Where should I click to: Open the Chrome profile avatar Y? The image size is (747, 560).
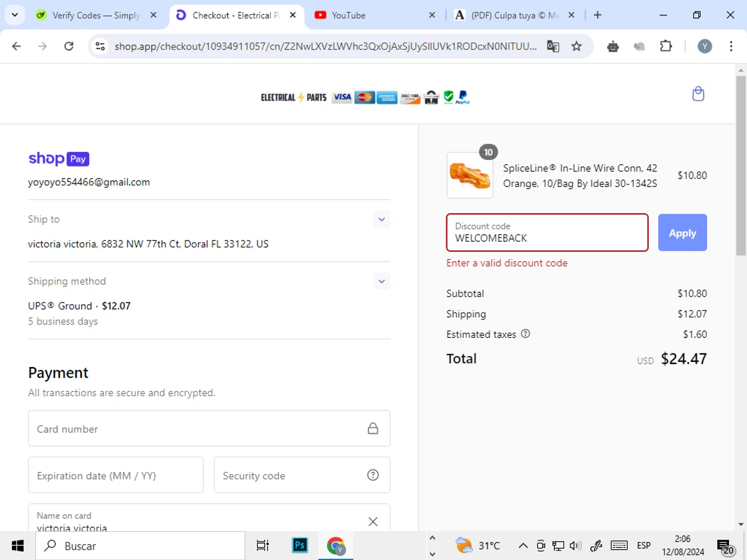tap(704, 46)
